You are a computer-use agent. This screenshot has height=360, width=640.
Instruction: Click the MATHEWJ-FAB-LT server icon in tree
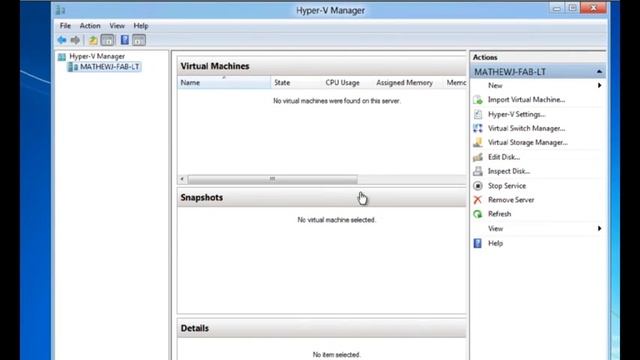(73, 67)
